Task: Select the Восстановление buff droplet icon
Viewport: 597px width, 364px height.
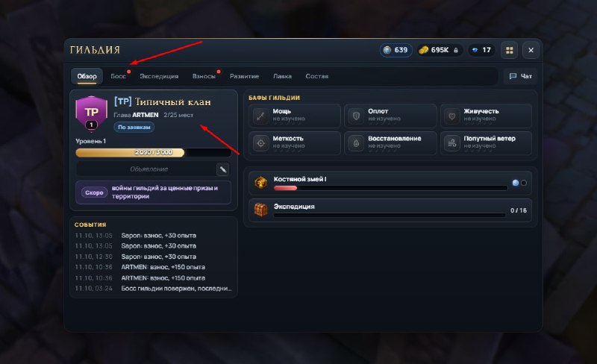Action: pyautogui.click(x=356, y=143)
